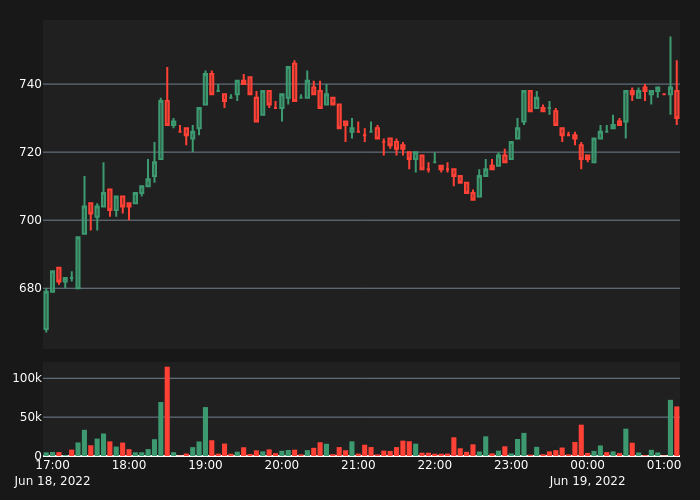Screen dimensions: 700x500
Task: Click the 700 price axis label
Action: click(x=30, y=220)
